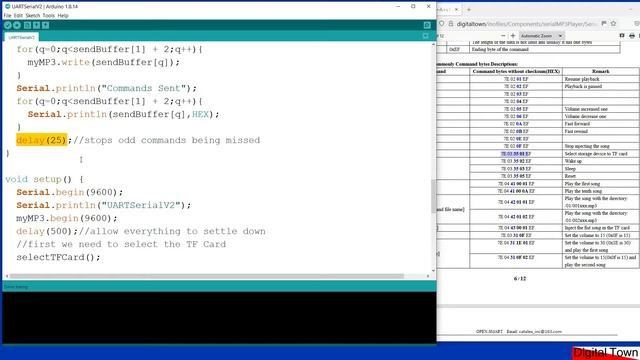Image resolution: width=640 pixels, height=360 pixels.
Task: Verify the sketch with the checkmark icon
Action: [7, 25]
